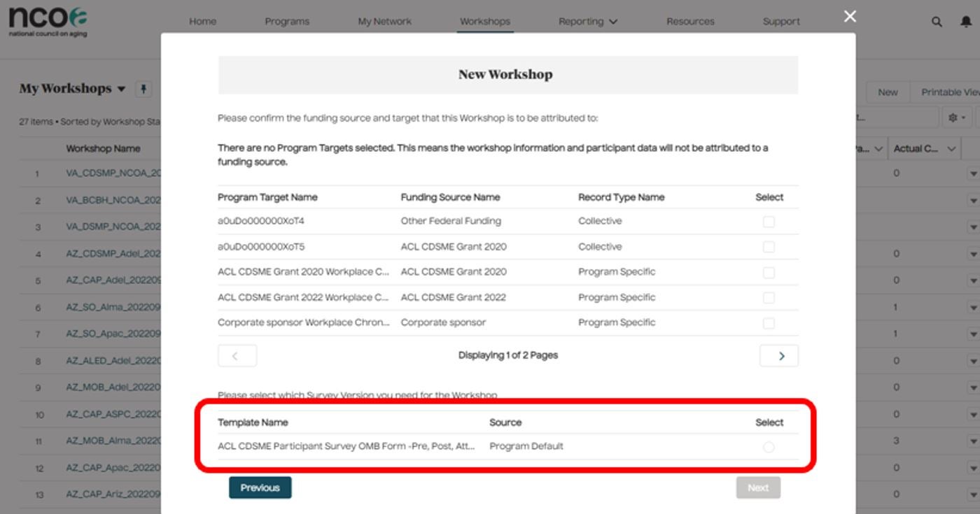Open the Resources tab
This screenshot has height=514, width=980.
click(690, 22)
